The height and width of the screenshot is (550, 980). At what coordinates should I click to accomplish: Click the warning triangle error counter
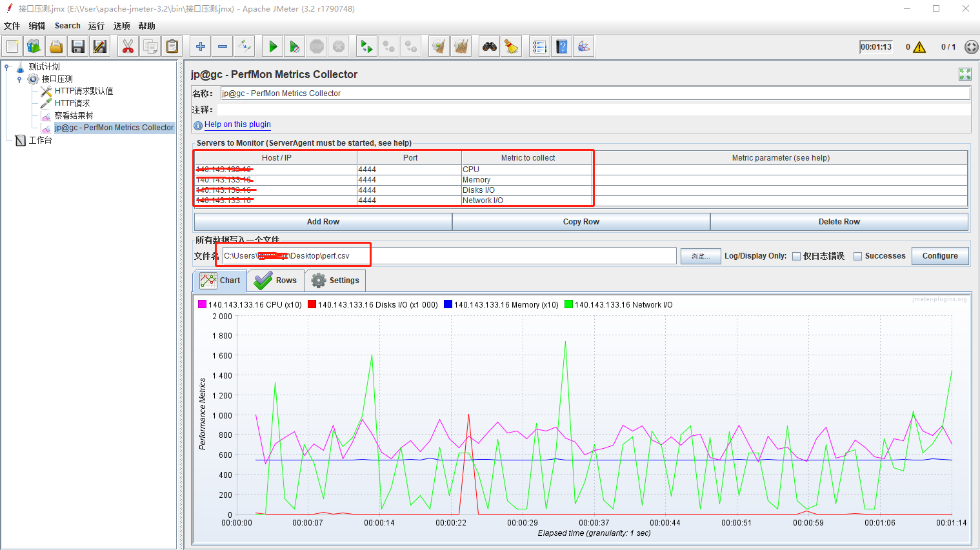tap(919, 47)
